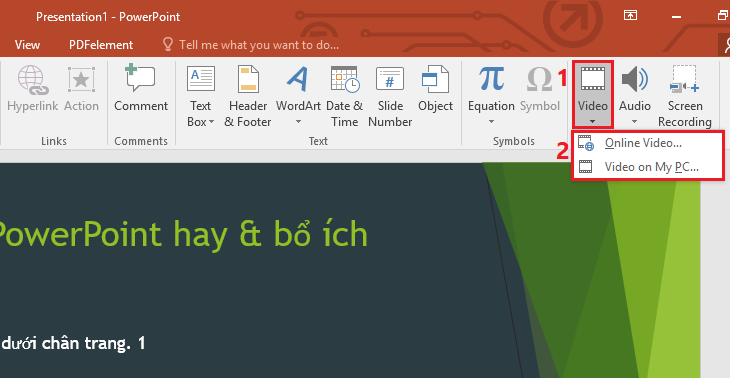Viewport: 730px width, 378px height.
Task: Open the Text Box dropdown arrow
Action: click(211, 122)
